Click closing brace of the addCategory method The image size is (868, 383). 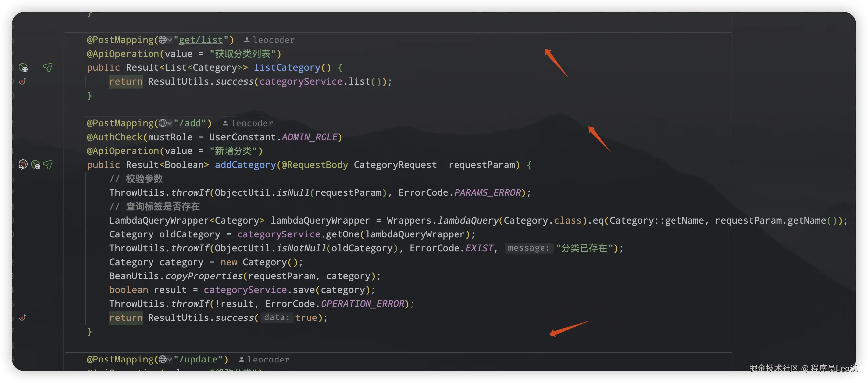pos(89,331)
